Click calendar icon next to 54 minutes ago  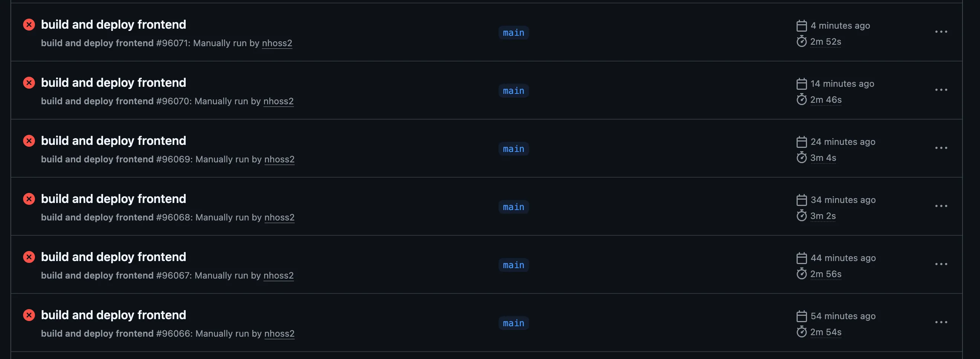point(801,316)
